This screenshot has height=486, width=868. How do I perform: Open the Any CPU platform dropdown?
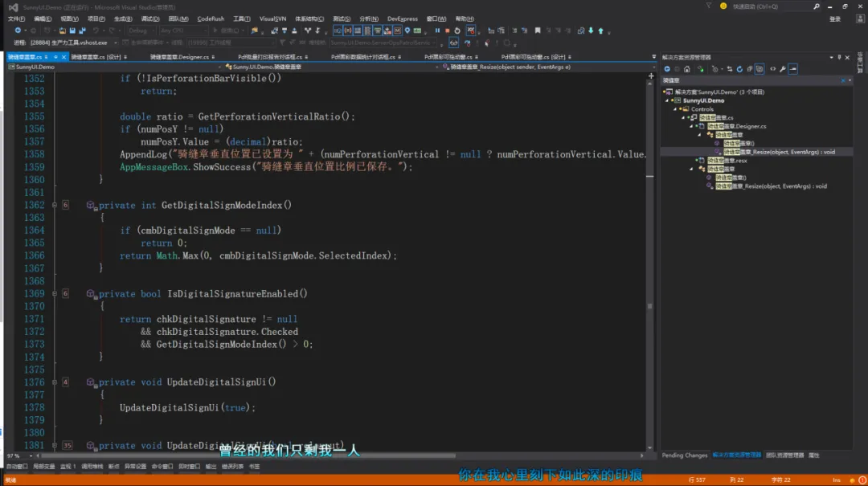(182, 31)
